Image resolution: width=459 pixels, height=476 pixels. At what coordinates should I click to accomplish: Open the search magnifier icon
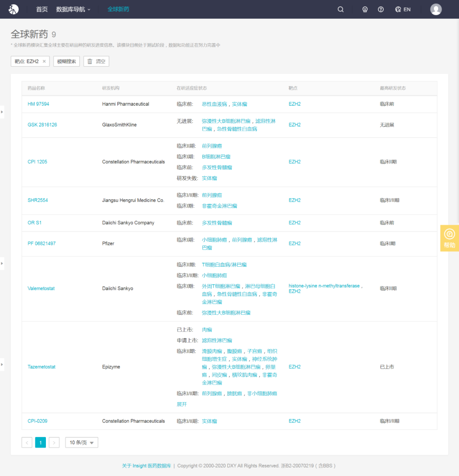tap(340, 9)
